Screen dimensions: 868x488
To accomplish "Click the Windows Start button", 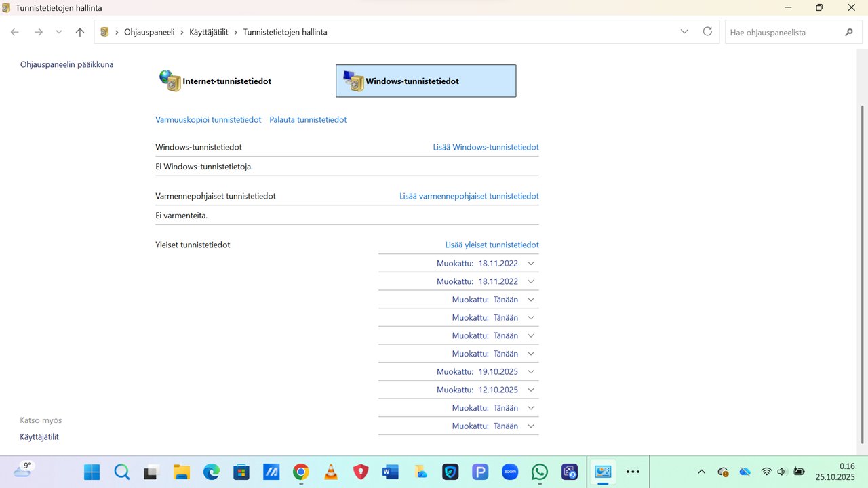I will (x=92, y=472).
